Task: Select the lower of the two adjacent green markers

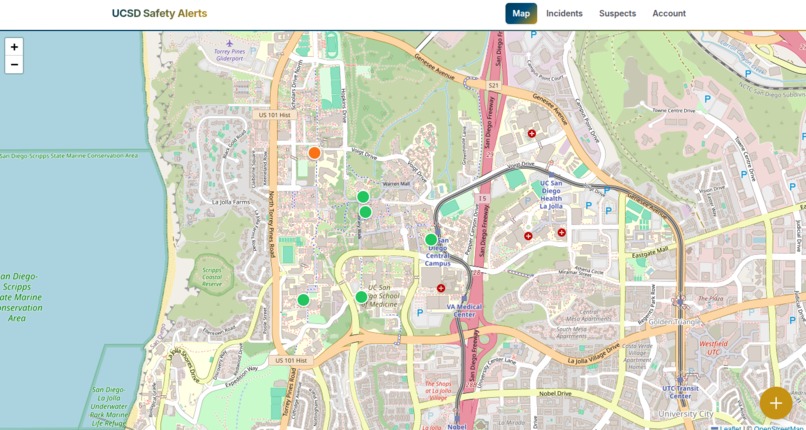Action: point(365,212)
